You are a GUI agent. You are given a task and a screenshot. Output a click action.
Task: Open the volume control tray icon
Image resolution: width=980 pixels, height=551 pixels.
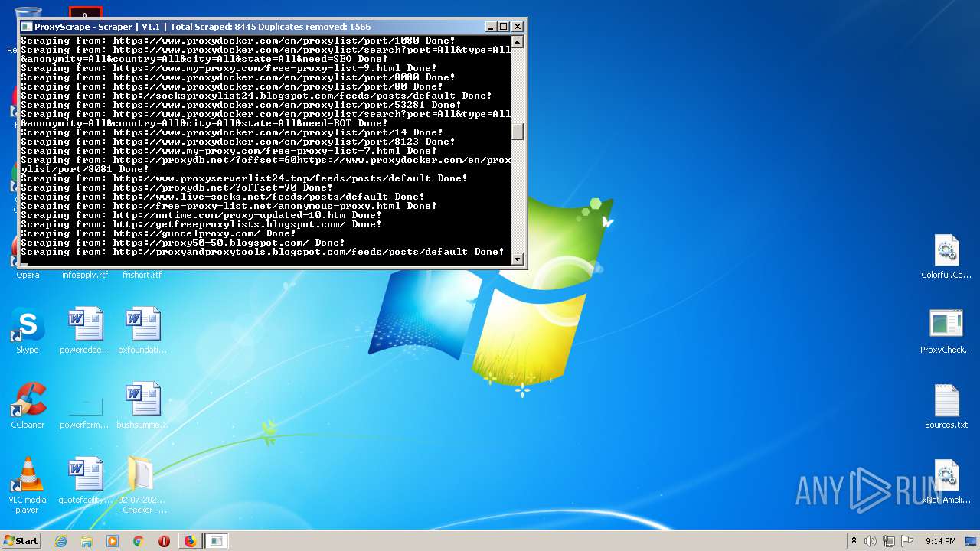point(871,541)
